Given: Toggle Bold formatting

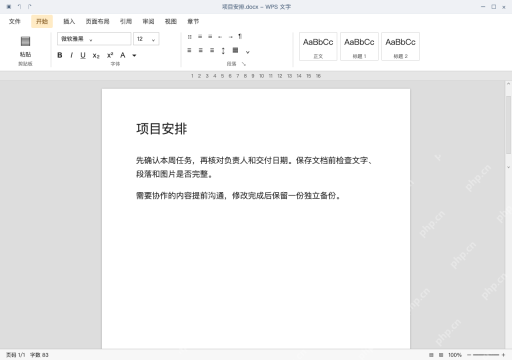Looking at the screenshot, I should (60, 55).
